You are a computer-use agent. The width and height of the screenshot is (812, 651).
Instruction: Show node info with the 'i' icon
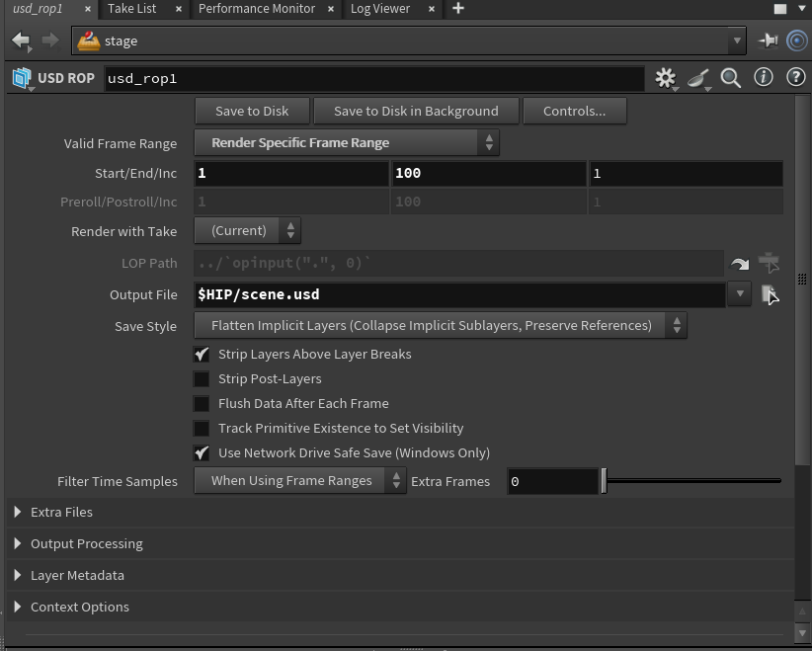coord(764,78)
